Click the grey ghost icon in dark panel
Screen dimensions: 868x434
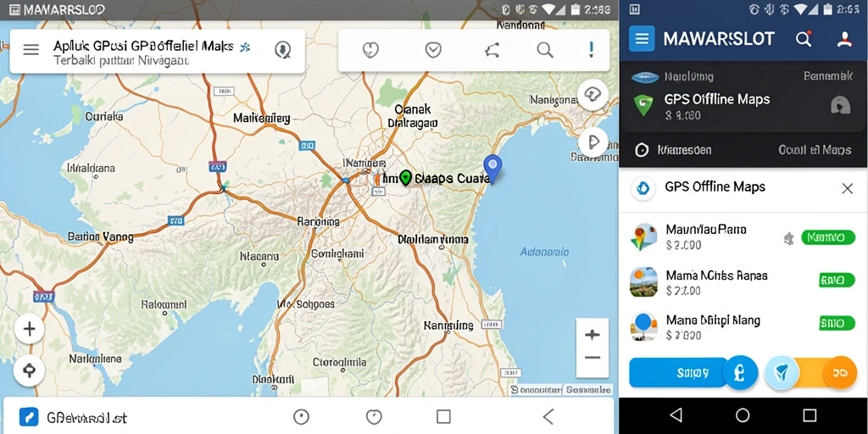[840, 104]
